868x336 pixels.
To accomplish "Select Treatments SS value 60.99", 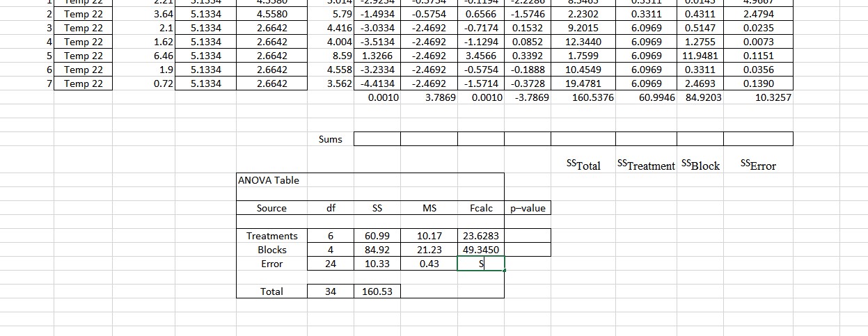I will 377,236.
